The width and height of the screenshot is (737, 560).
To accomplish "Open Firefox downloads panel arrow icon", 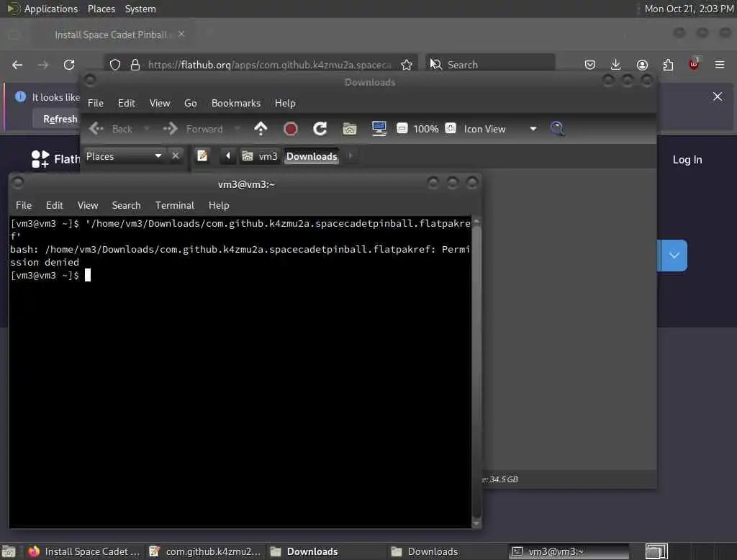I will [616, 65].
